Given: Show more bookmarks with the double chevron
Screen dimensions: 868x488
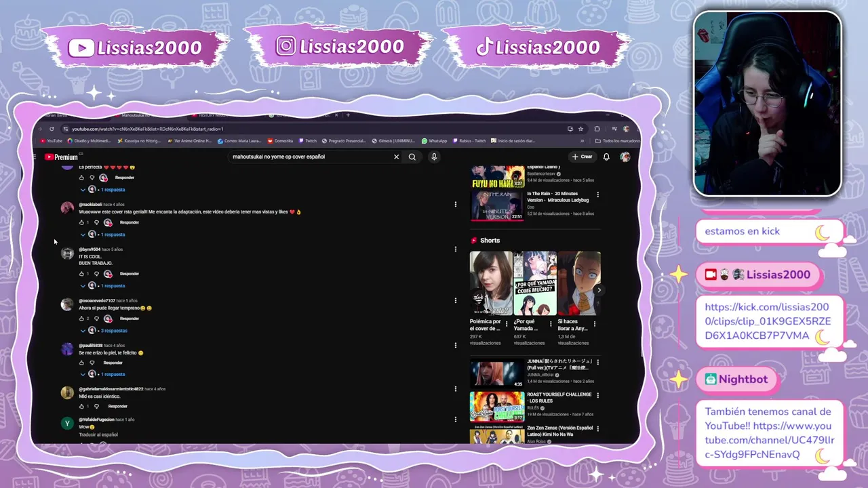Looking at the screenshot, I should point(582,141).
